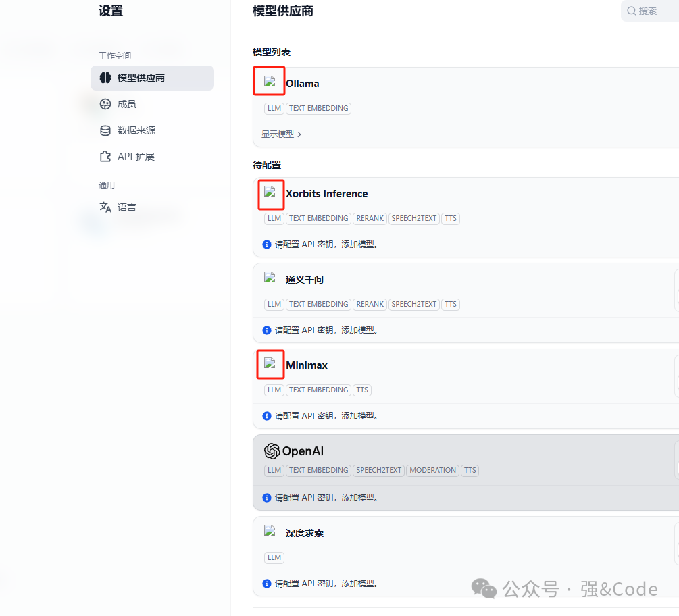Click SPEECH2TEXT tag on Xorbits Inference
679x616 pixels.
coord(414,219)
